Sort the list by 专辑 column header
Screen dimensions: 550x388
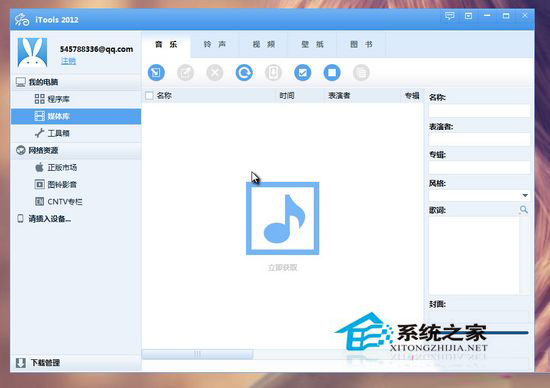(412, 95)
